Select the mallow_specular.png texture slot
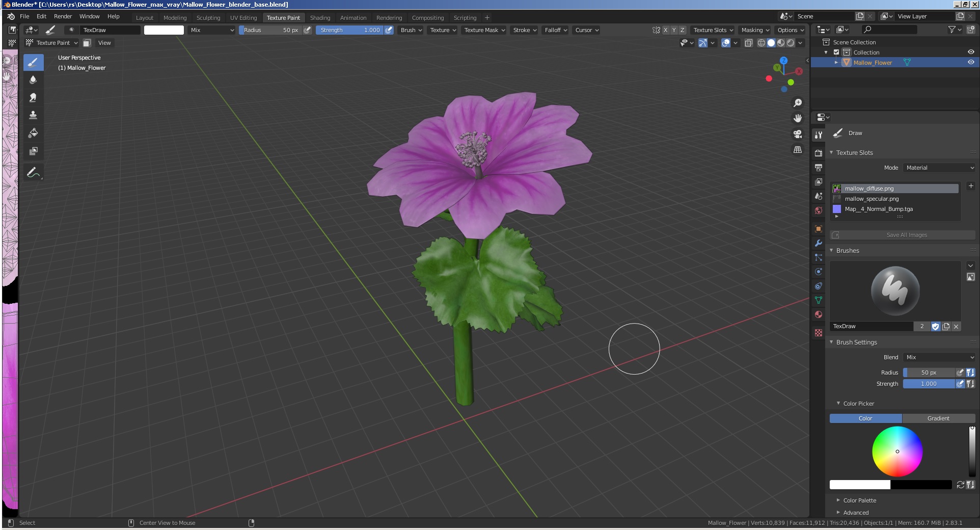This screenshot has width=980, height=530. [x=895, y=199]
